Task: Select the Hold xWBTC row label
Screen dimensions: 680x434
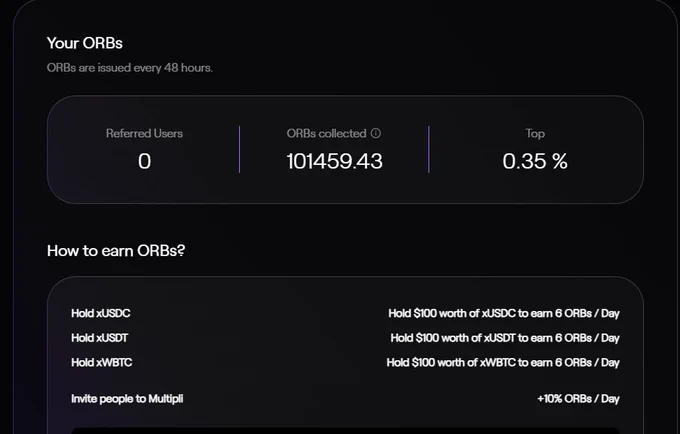Action: coord(101,362)
